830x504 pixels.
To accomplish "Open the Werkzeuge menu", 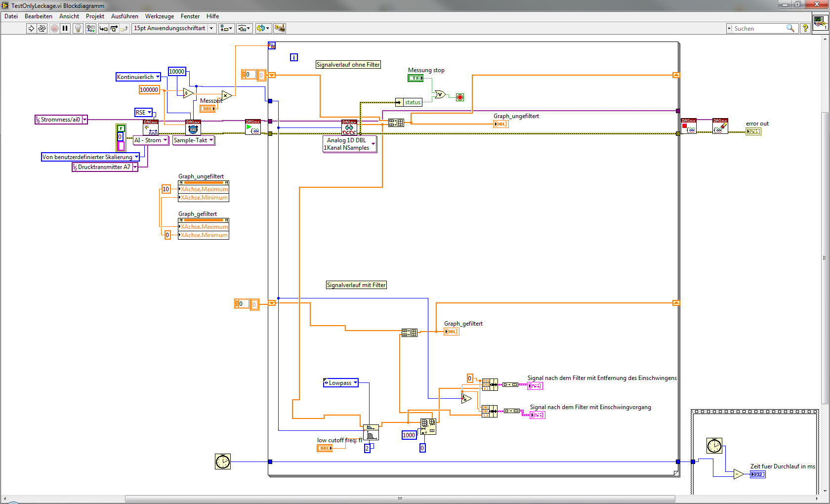I will (x=159, y=16).
